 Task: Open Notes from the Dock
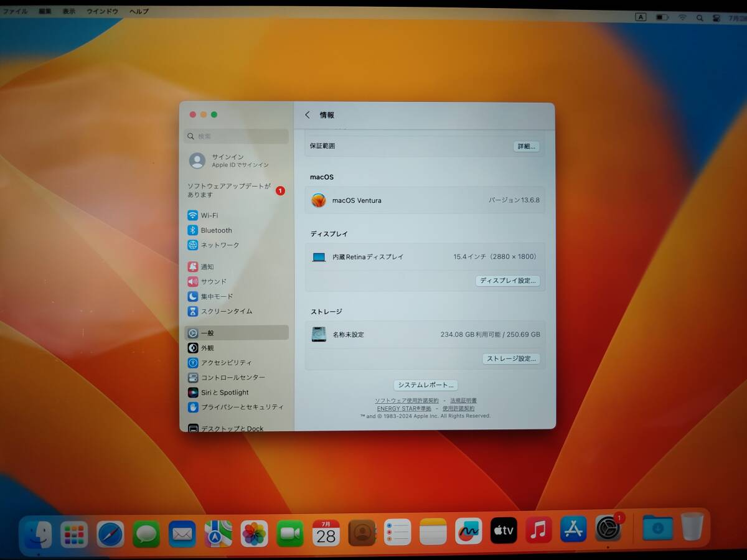tap(433, 531)
